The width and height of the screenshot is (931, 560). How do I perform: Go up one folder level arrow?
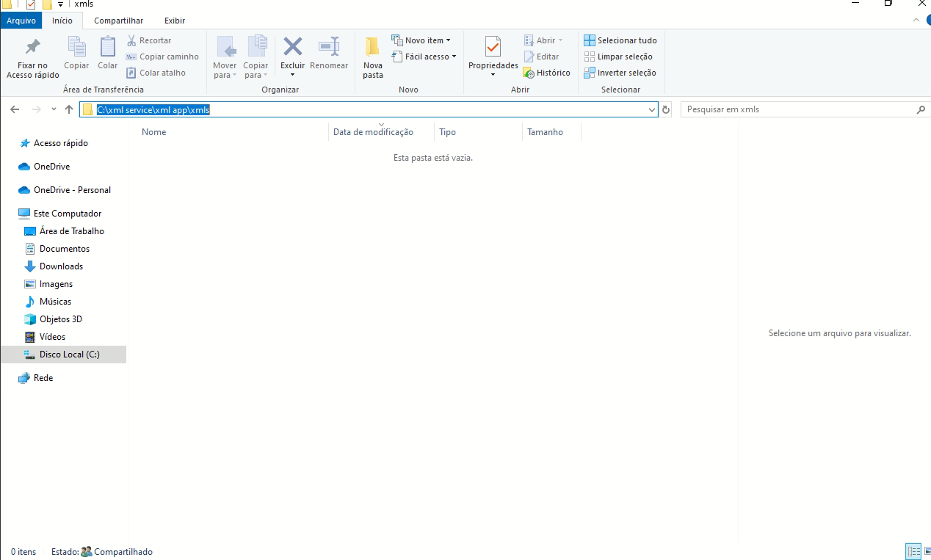(69, 109)
